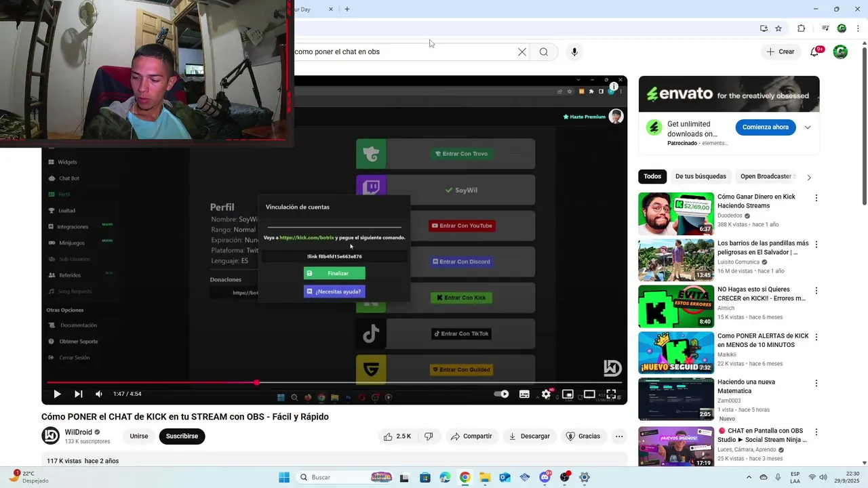Select the Todos filter chip
This screenshot has height=488, width=868.
coord(652,176)
